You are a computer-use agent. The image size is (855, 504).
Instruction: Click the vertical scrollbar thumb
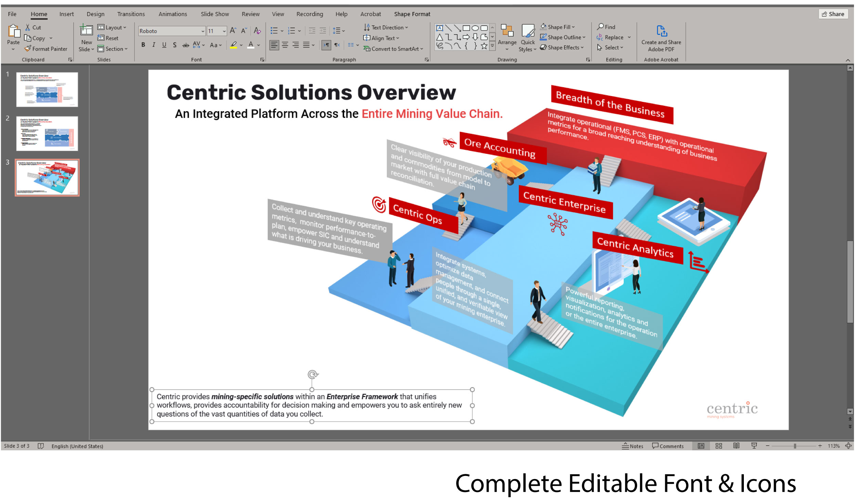(x=850, y=282)
